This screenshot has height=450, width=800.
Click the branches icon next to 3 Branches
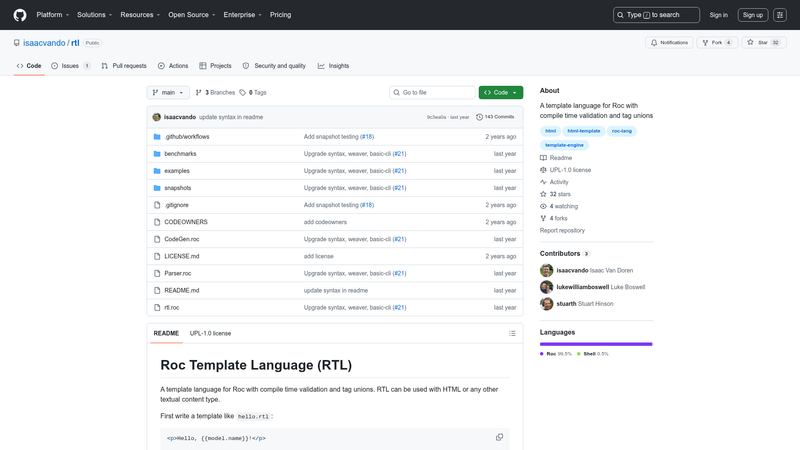coord(198,92)
